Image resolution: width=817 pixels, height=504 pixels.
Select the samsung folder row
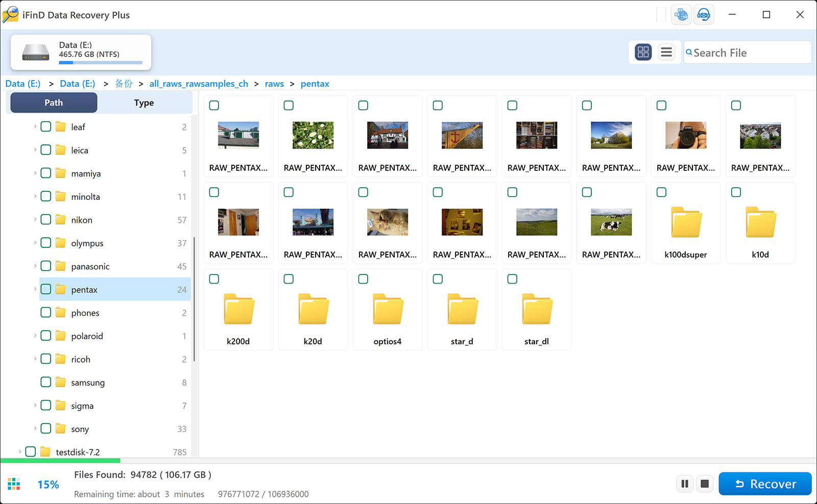(x=115, y=382)
